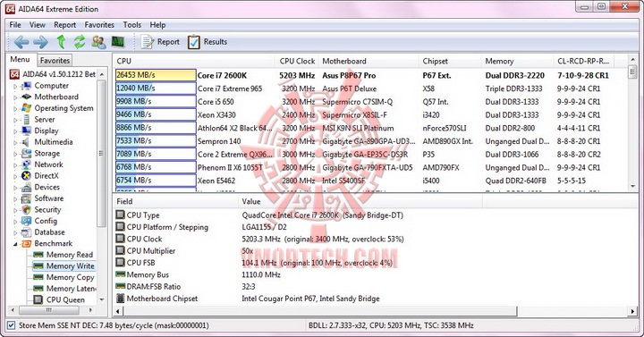The image size is (644, 337).
Task: Expand the Motherboard node arrow
Action: tap(15, 97)
